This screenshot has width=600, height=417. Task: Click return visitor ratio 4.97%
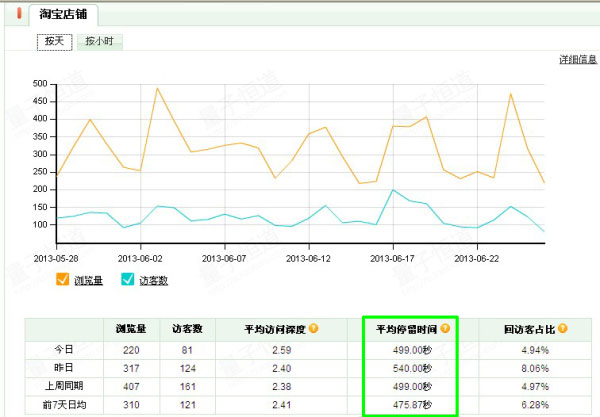coord(535,386)
